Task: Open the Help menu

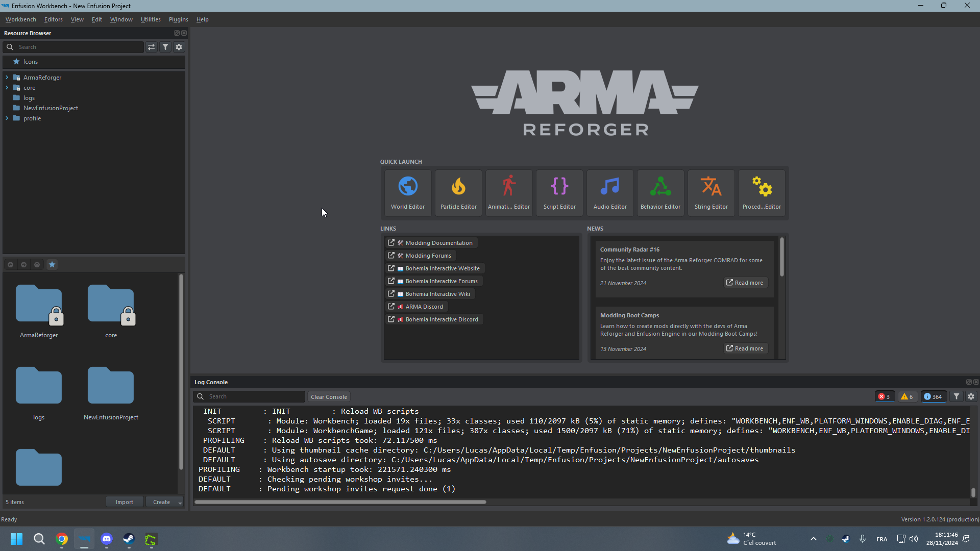Action: tap(203, 19)
